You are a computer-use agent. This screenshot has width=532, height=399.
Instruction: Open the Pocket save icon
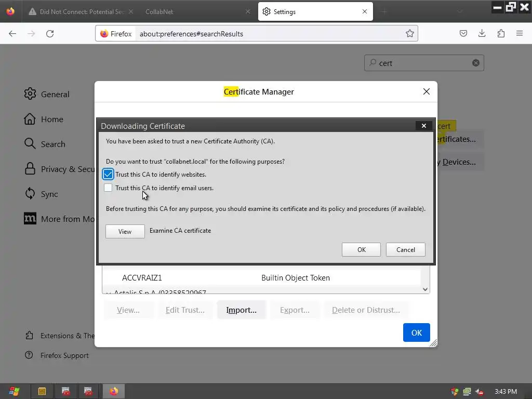click(x=463, y=34)
